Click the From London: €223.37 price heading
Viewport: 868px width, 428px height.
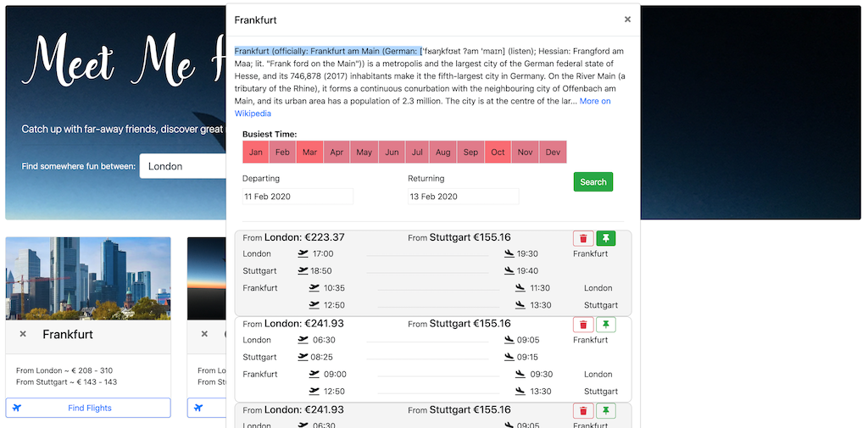[x=293, y=237]
